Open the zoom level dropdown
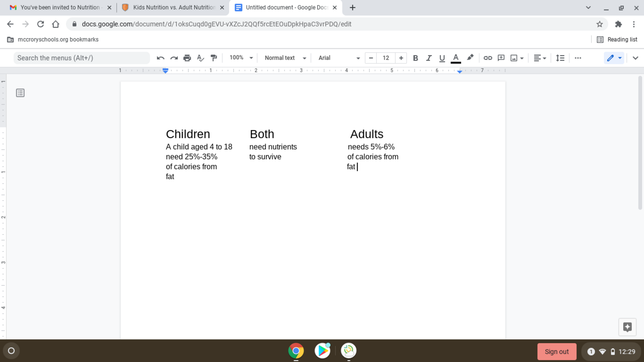This screenshot has height=362, width=644. point(241,58)
